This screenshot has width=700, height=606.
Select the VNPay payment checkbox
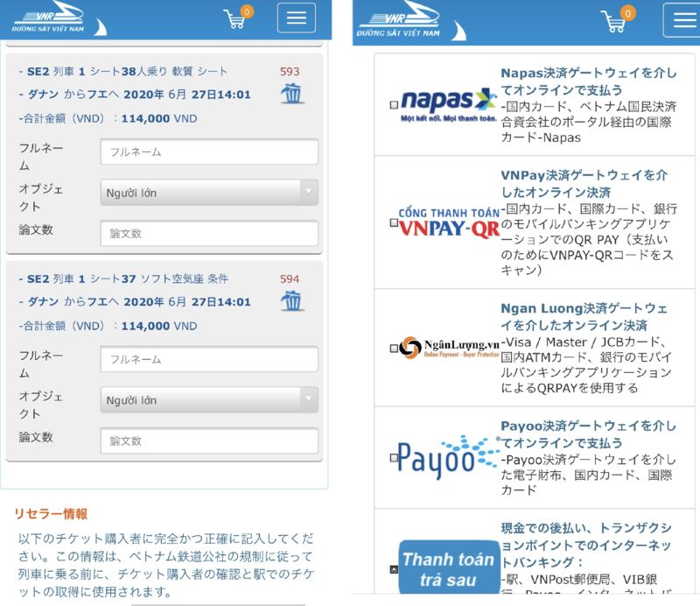[394, 224]
